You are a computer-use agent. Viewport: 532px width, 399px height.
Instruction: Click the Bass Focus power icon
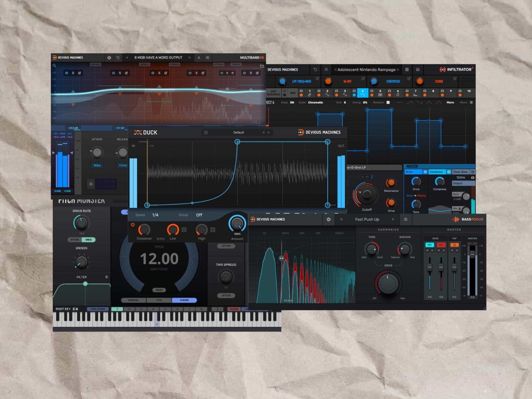[x=329, y=219]
